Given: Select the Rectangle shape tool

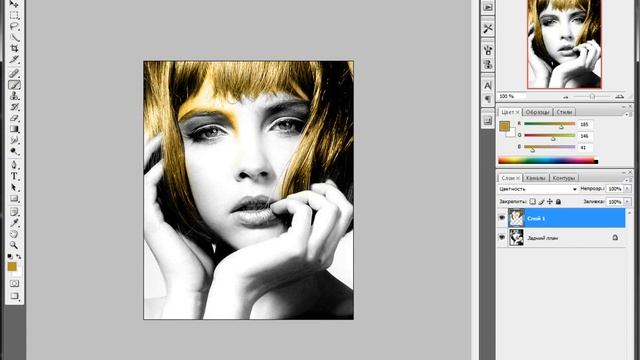Looking at the screenshot, I should click(14, 198).
